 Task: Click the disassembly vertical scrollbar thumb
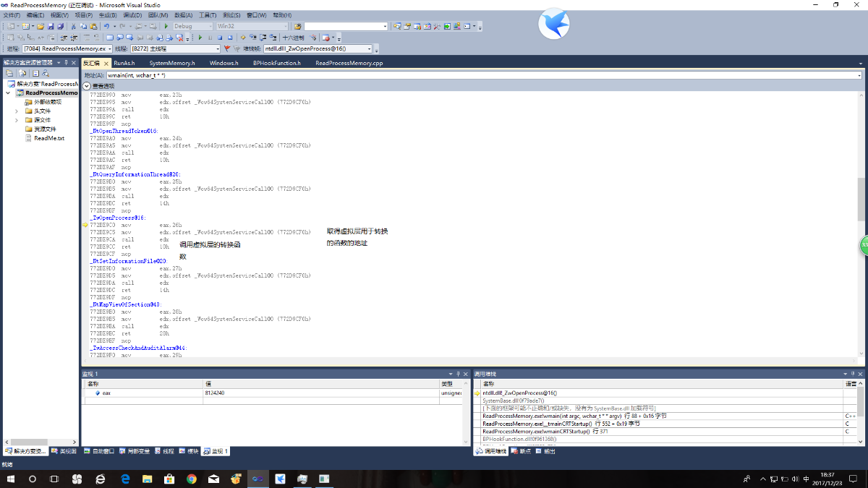click(861, 200)
